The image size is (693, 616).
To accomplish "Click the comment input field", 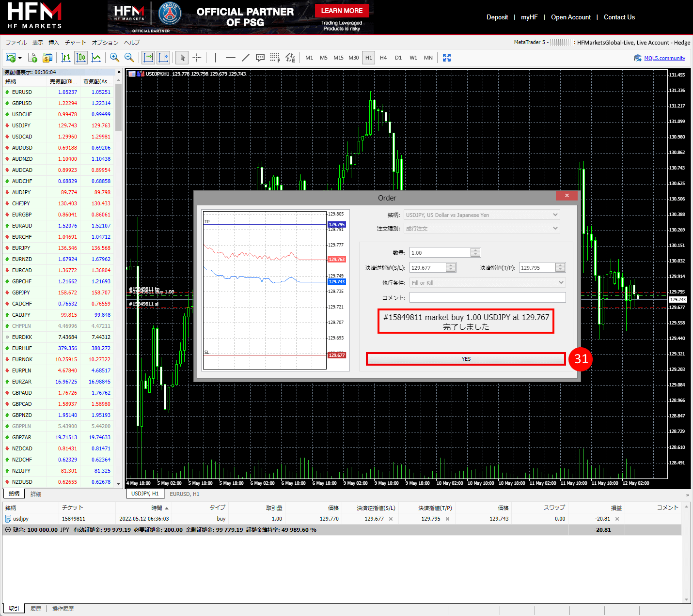I will tap(487, 297).
